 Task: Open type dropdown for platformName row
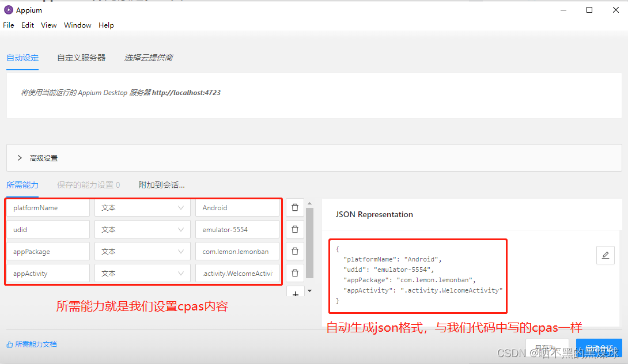[142, 208]
